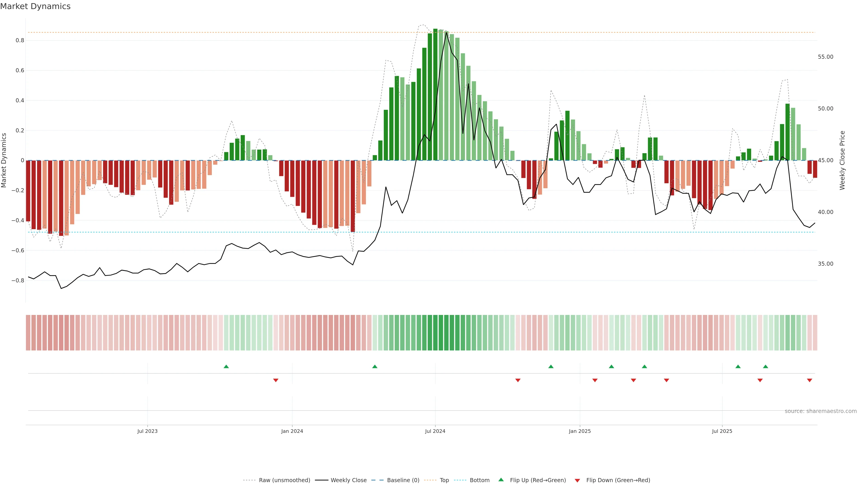Screen dimensions: 868x488
Task: Click the Flip Up marker near Dec 2024
Action: [x=551, y=366]
